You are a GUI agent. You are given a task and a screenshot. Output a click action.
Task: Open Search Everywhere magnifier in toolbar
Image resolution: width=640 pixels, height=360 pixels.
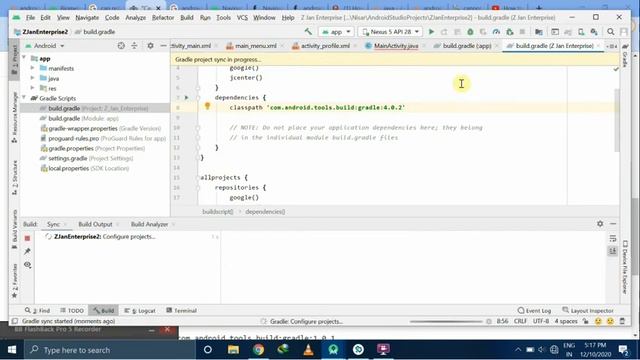(611, 32)
